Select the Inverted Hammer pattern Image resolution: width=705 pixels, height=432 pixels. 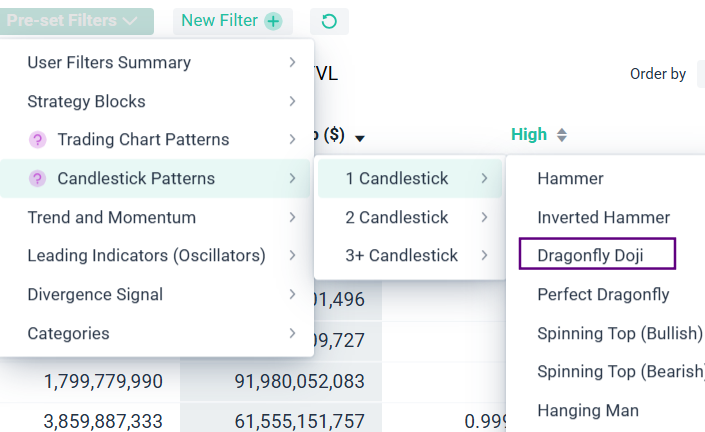point(603,217)
